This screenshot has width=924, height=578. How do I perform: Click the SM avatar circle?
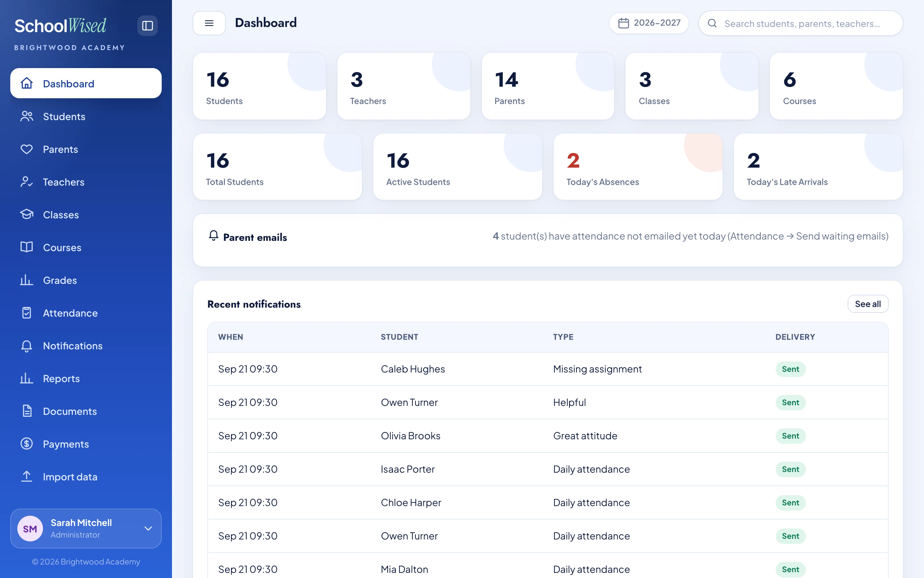coord(30,529)
